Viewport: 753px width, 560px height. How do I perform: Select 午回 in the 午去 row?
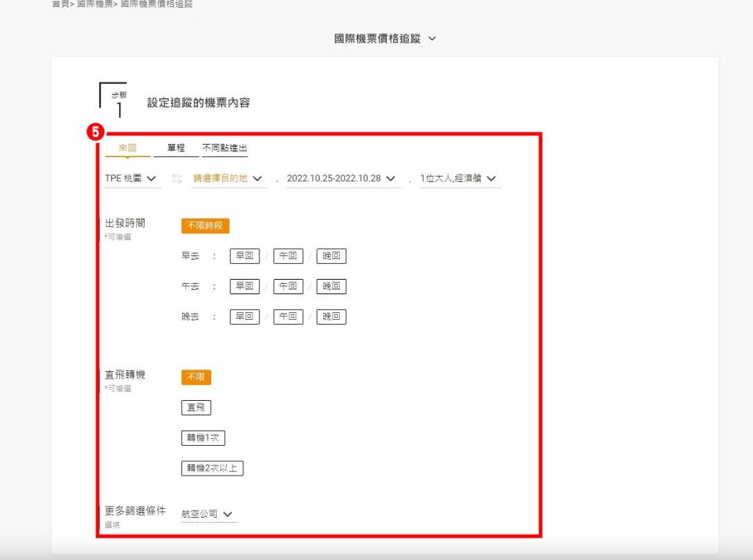click(288, 287)
